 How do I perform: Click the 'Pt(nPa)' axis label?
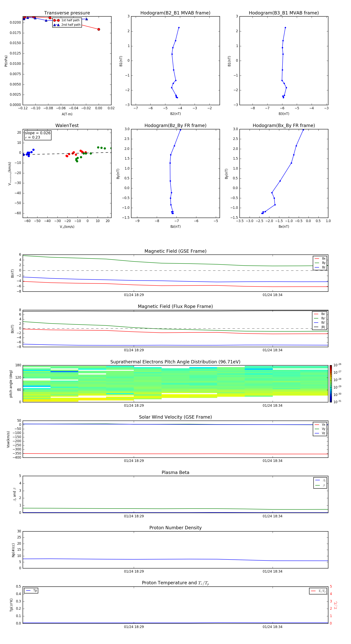coord(6,61)
